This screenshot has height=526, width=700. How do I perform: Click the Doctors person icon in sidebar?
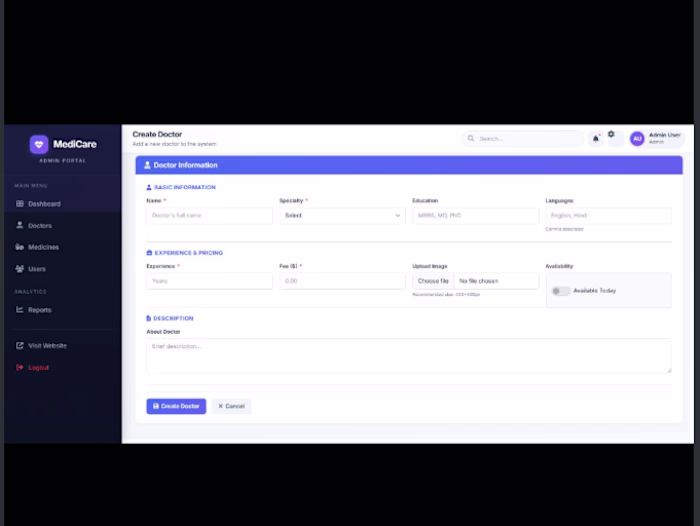tap(20, 225)
